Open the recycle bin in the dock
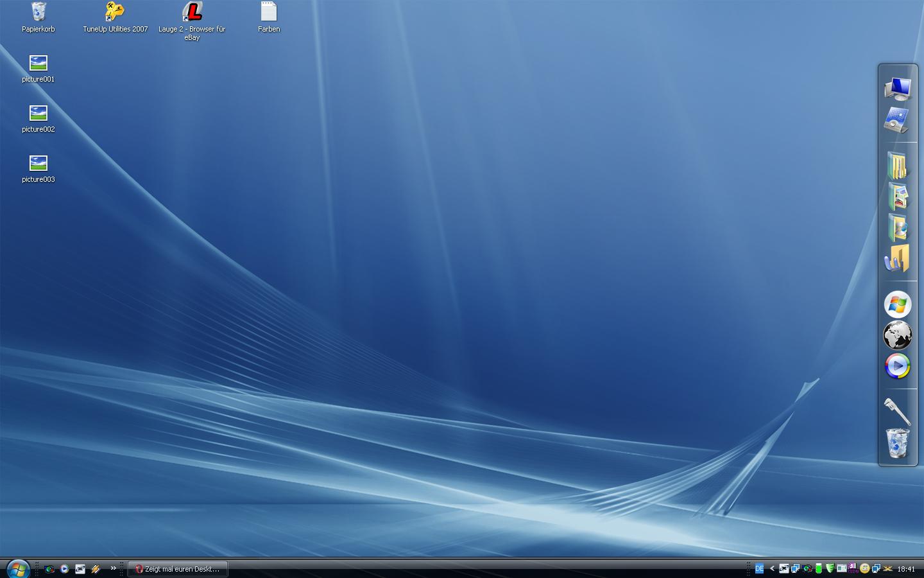This screenshot has width=924, height=578. pyautogui.click(x=898, y=444)
